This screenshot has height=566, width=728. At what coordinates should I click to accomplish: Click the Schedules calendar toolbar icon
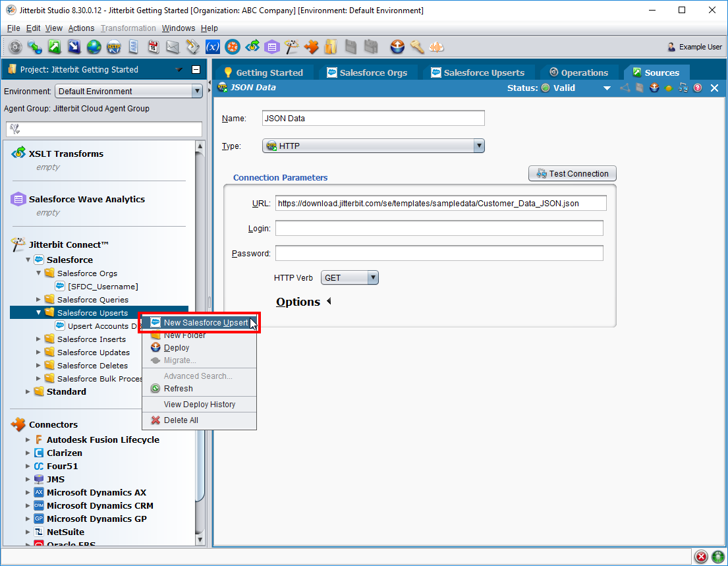pos(153,47)
